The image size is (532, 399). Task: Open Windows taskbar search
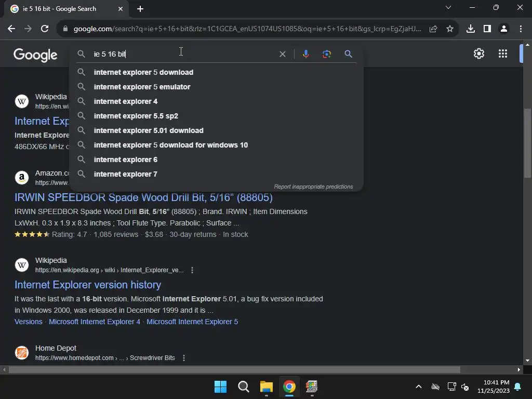(x=243, y=387)
